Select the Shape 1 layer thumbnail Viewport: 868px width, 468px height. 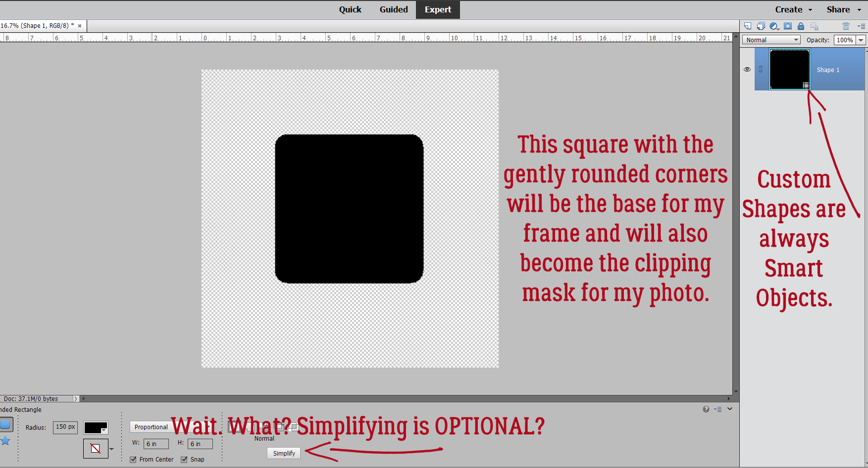[x=790, y=69]
